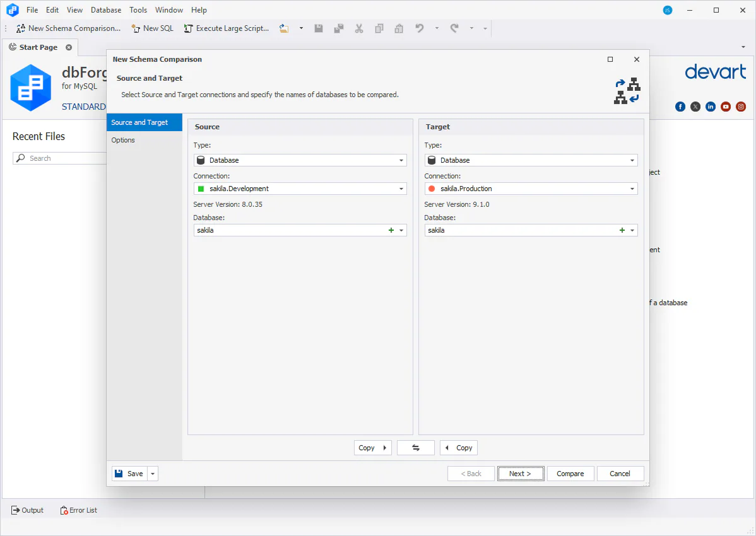
Task: Click the Cut scissors icon
Action: point(358,28)
